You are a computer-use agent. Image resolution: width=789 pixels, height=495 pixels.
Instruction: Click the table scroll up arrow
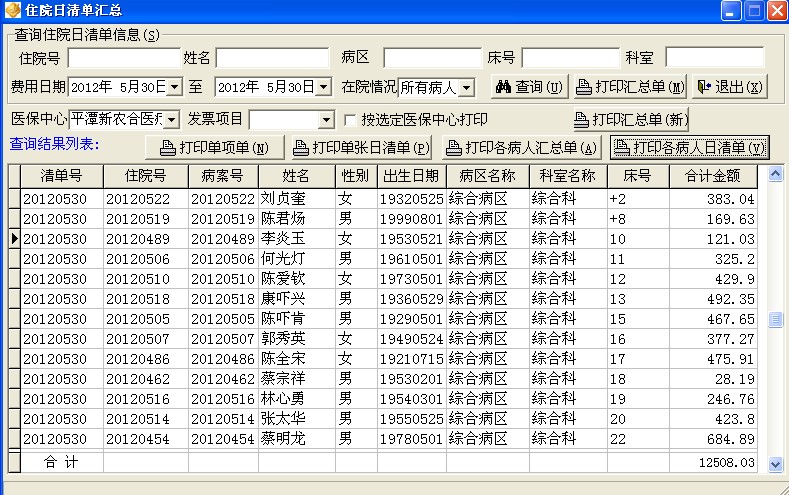pyautogui.click(x=775, y=174)
